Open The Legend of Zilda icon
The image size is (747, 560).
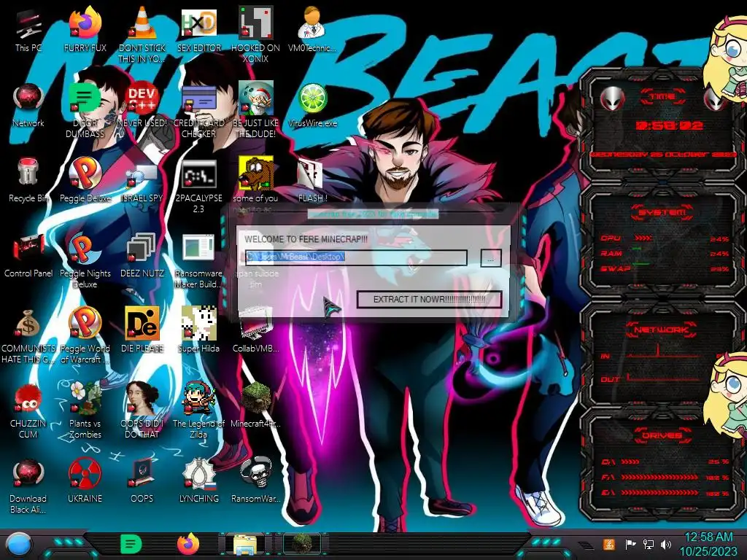click(x=198, y=398)
